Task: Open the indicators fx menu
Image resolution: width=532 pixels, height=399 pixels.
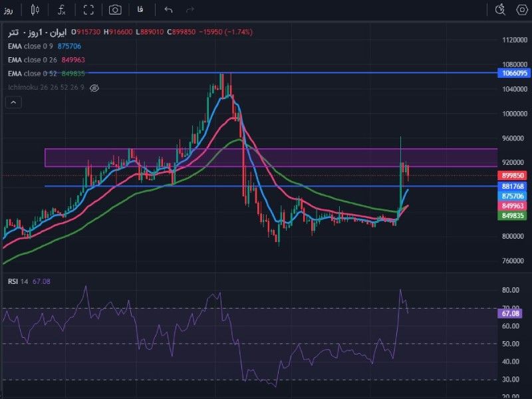Action: (61, 10)
